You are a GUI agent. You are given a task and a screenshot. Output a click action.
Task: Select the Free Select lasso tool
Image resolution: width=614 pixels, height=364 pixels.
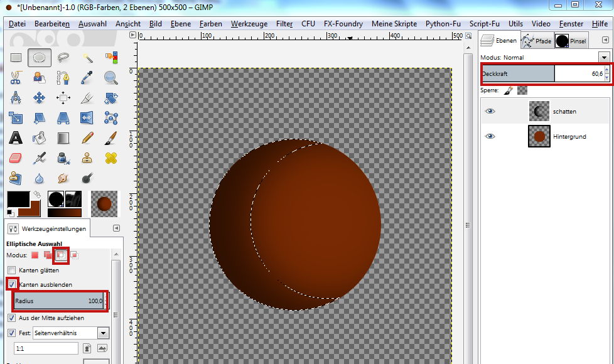(x=63, y=58)
